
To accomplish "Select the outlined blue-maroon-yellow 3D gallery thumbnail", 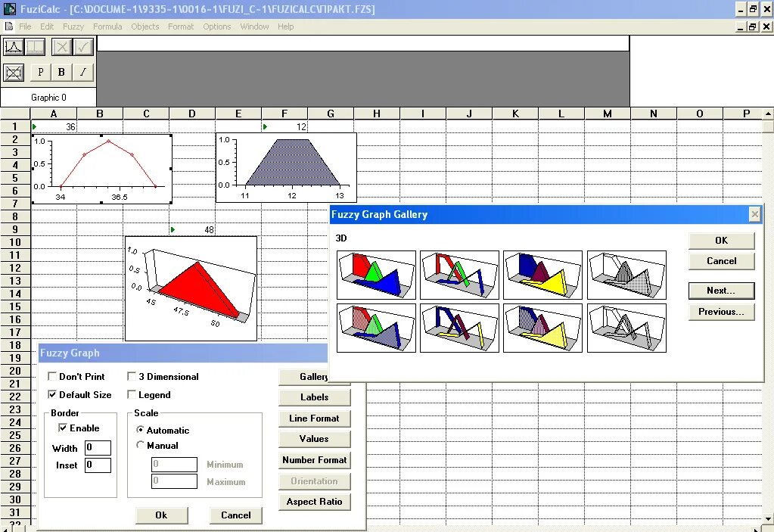I will [x=459, y=328].
